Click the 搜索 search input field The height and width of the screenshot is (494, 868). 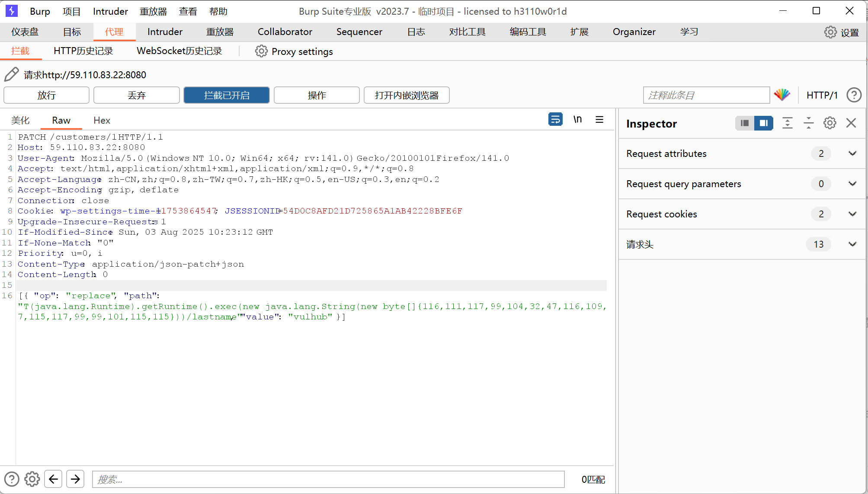point(328,479)
